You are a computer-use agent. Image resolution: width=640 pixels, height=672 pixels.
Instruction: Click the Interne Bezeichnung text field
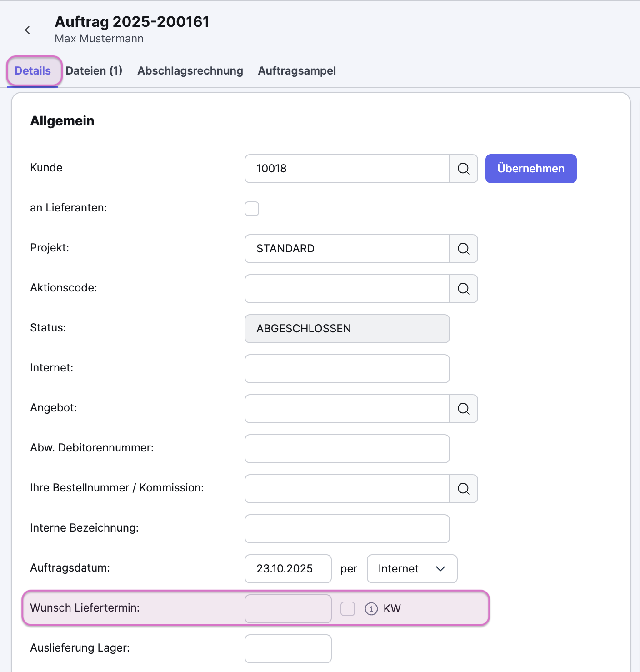[347, 529]
